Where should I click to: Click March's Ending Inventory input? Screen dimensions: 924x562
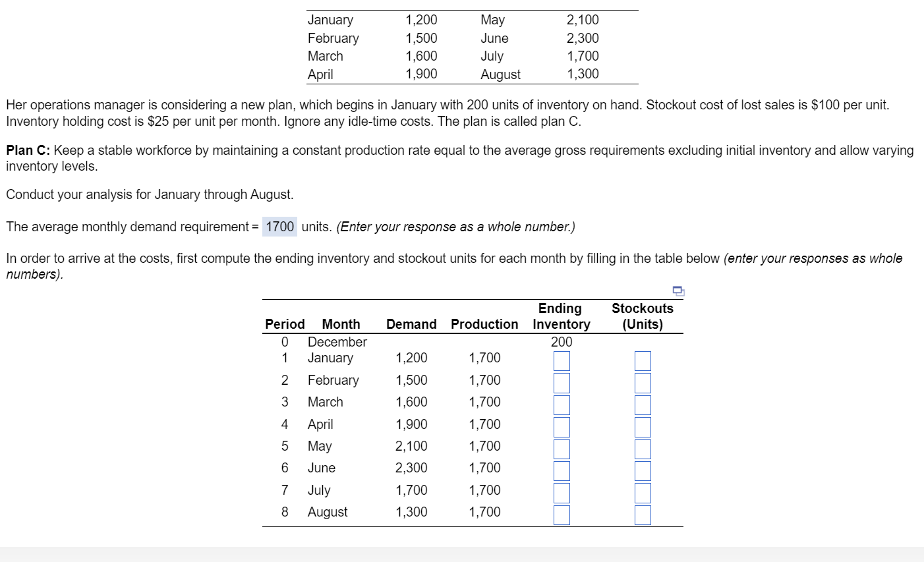pos(561,405)
